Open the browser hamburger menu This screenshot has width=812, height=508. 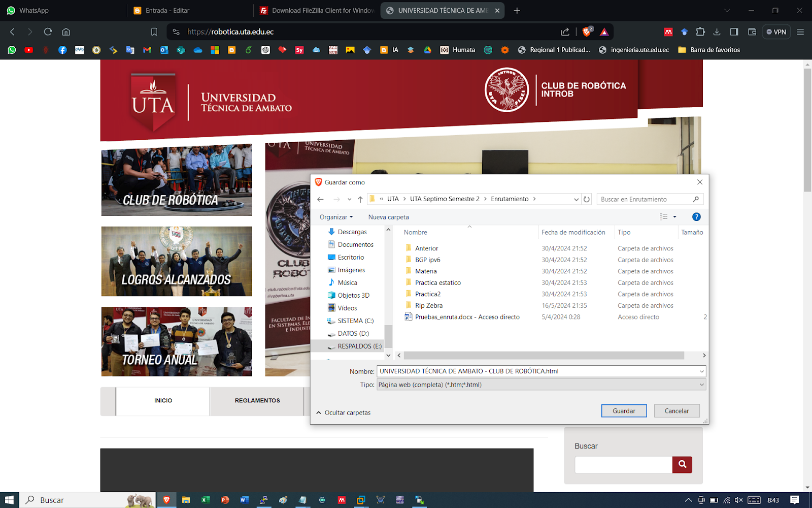800,31
